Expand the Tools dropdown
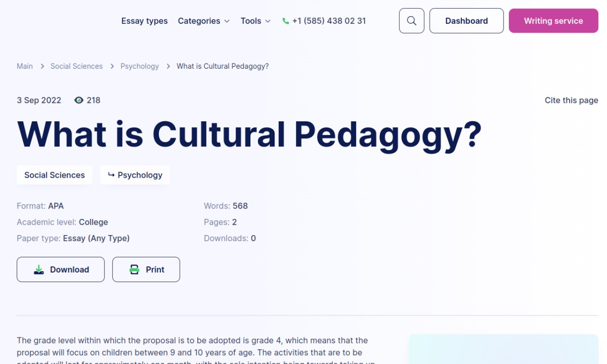This screenshot has width=607, height=364. coord(256,21)
